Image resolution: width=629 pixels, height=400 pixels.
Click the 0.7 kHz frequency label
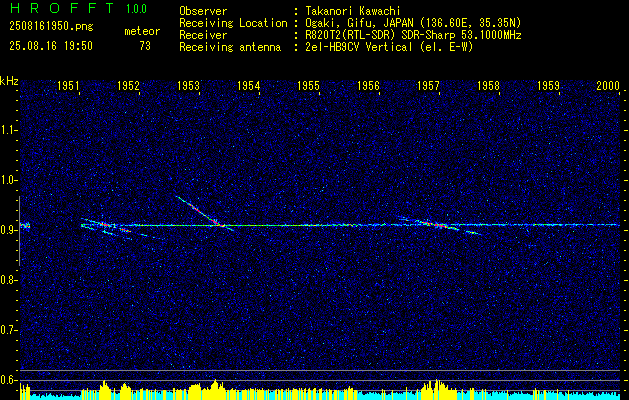point(8,330)
